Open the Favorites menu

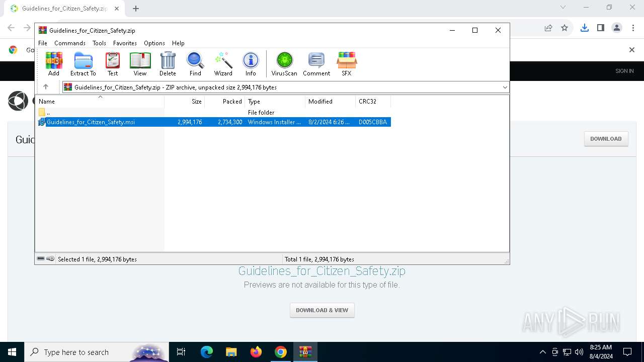pyautogui.click(x=125, y=43)
